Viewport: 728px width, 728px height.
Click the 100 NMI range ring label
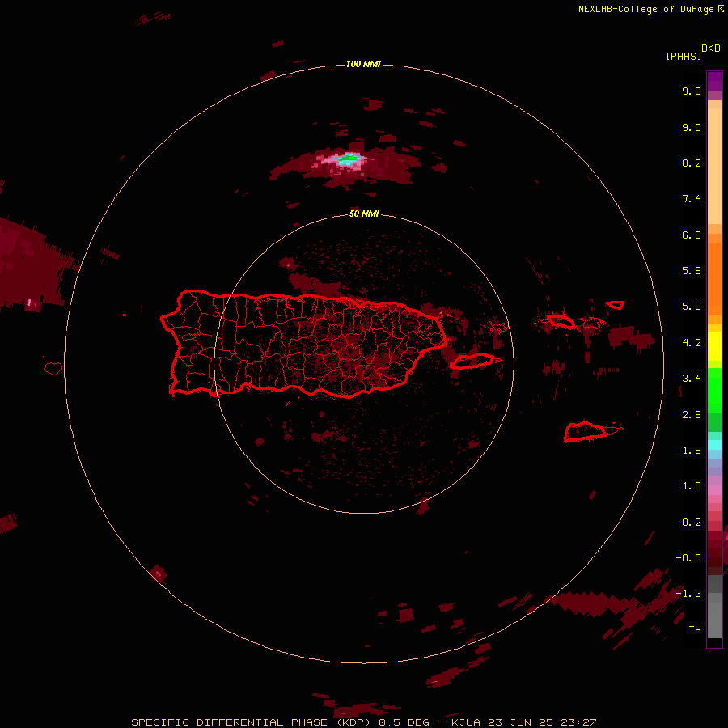(x=363, y=64)
